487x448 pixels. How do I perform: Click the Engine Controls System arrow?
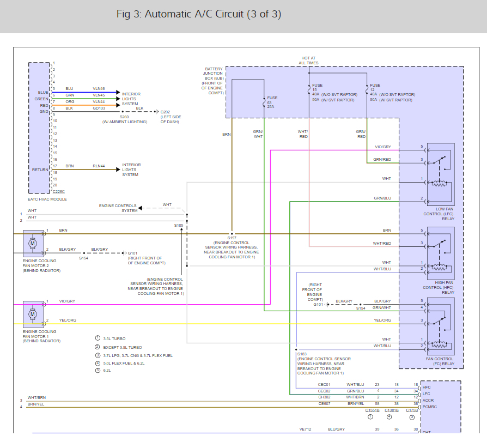(x=141, y=208)
